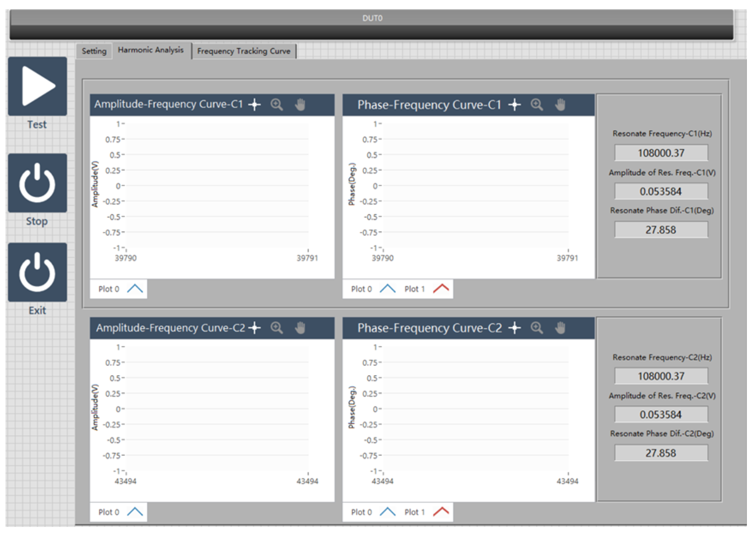Select pan hand tool on Phase-Frequency Curve-C1
The height and width of the screenshot is (536, 756).
pyautogui.click(x=560, y=105)
